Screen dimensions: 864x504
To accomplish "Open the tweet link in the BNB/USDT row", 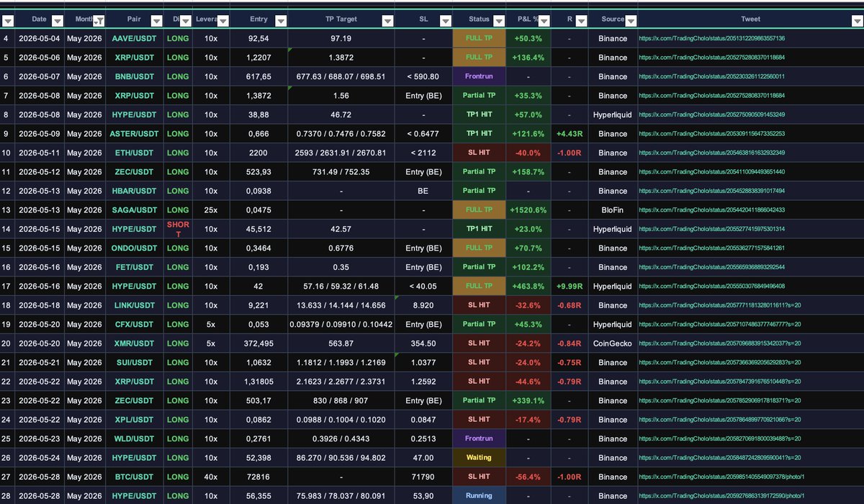I will [x=711, y=76].
